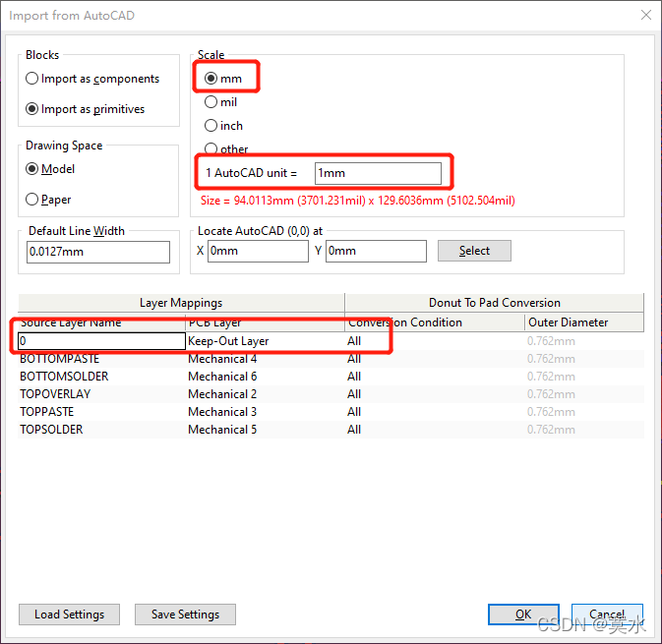Click the Layer Mappings group header
Screen dimensions: 662x644
tap(181, 303)
